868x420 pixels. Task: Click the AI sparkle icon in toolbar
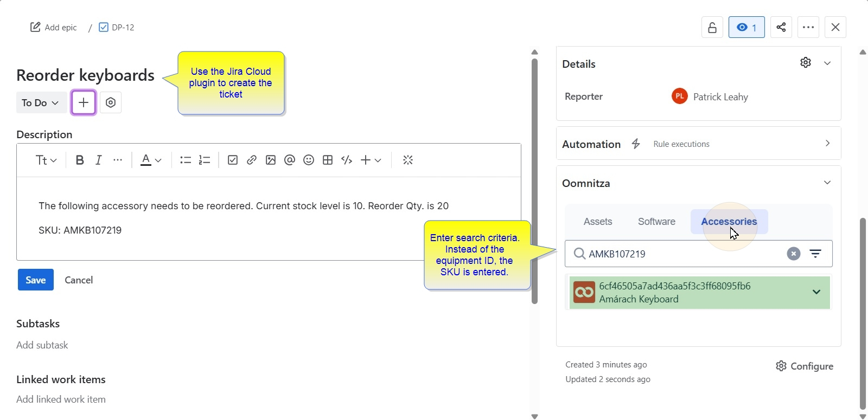[409, 160]
